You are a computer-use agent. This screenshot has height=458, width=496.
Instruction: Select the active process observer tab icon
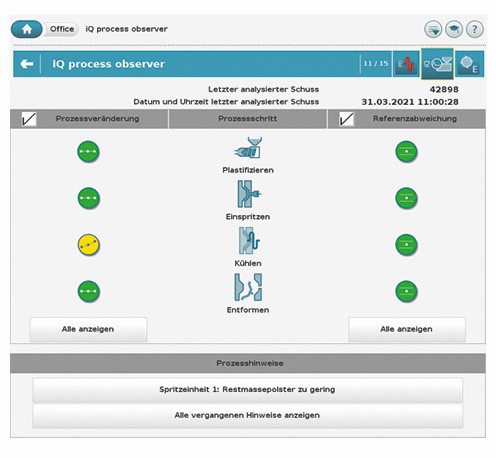[437, 64]
